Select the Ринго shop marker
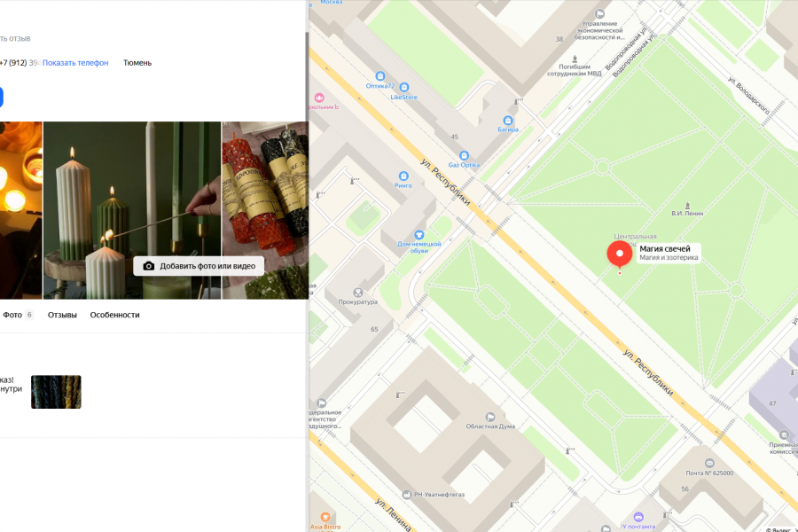This screenshot has width=798, height=532. click(x=403, y=176)
